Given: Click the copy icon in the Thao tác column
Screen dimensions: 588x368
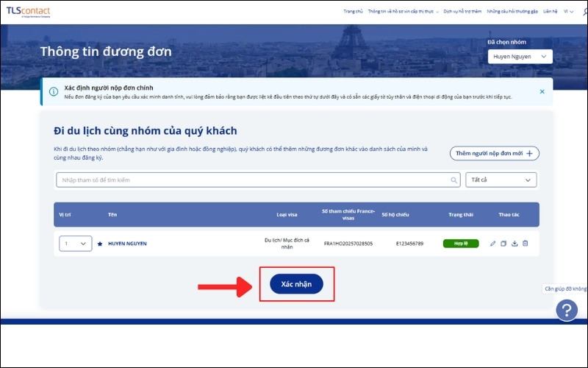Looking at the screenshot, I should 503,244.
